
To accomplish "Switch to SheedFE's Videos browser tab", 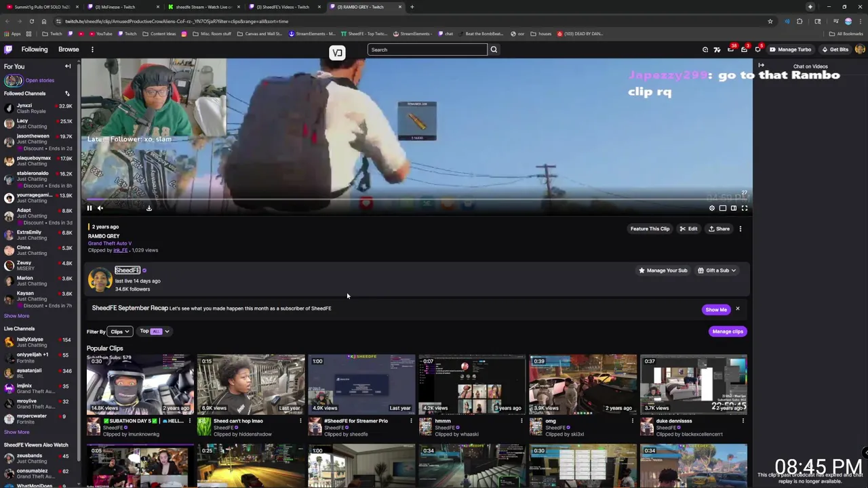I will point(285,7).
